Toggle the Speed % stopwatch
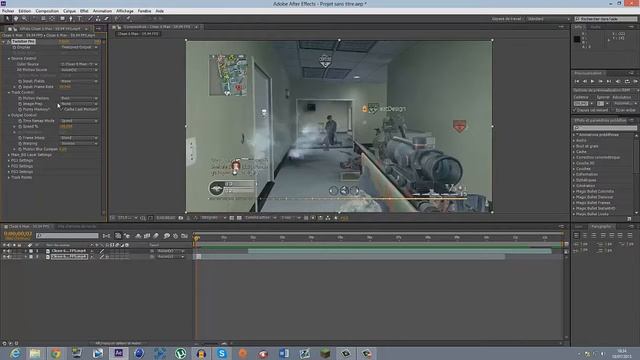The height and width of the screenshot is (360, 640). pos(20,127)
